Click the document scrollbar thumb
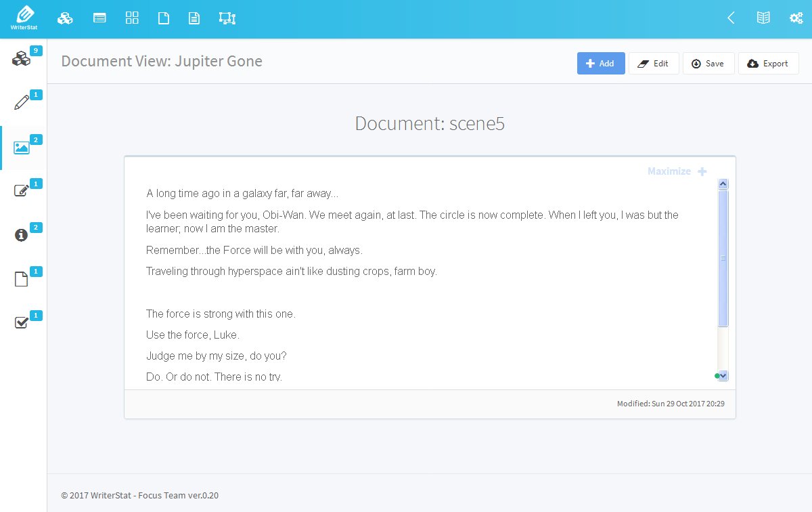This screenshot has height=512, width=812. (723, 258)
